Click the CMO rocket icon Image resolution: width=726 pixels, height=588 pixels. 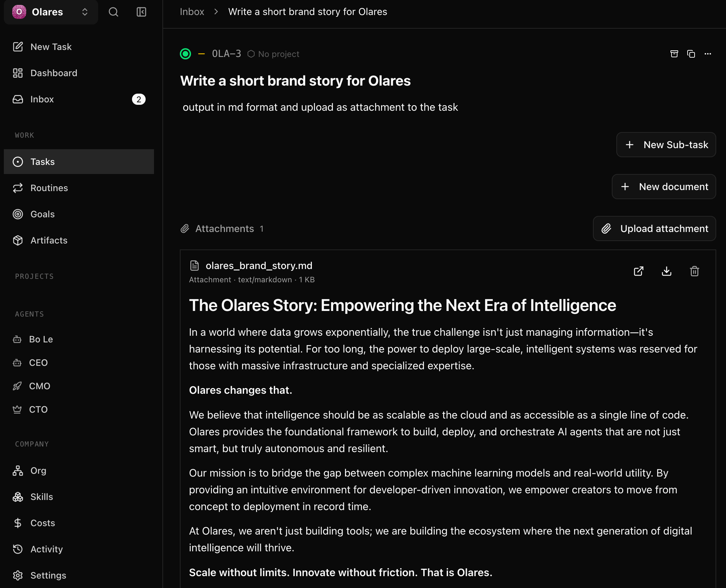(x=17, y=386)
